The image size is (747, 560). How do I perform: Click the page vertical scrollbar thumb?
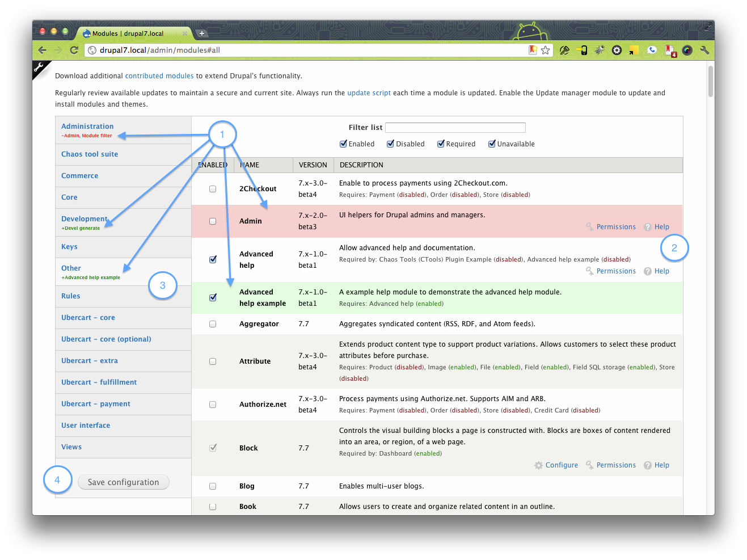711,82
